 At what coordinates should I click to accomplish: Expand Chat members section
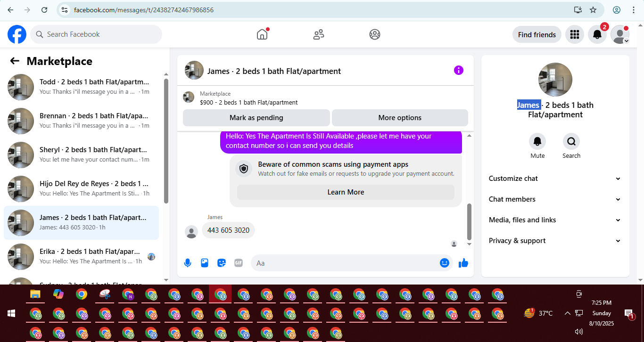point(555,199)
